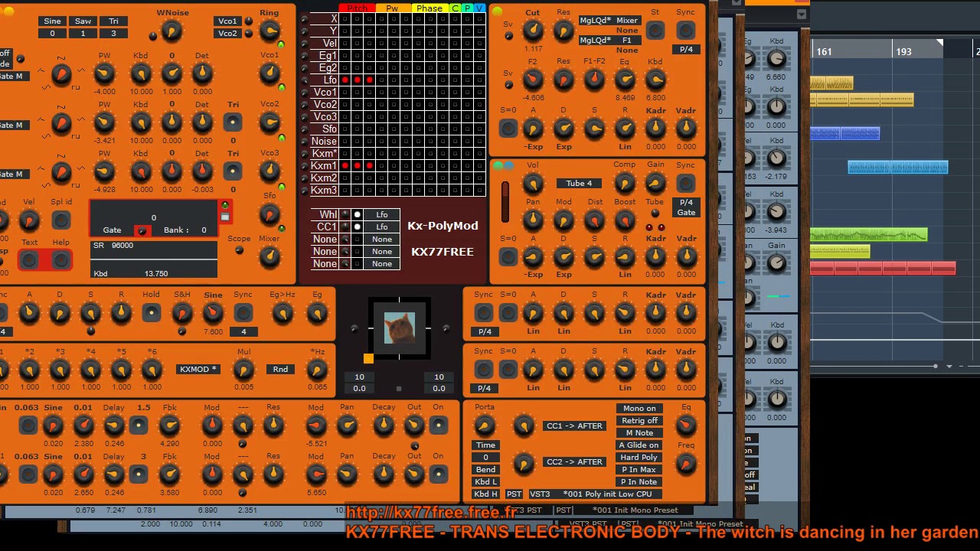Open the Tube 4 distortion type selector
Viewport: 980px width, 551px height.
pos(579,184)
